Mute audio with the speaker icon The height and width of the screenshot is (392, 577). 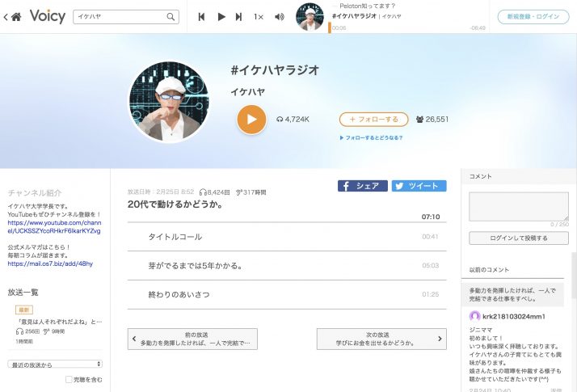click(x=280, y=16)
